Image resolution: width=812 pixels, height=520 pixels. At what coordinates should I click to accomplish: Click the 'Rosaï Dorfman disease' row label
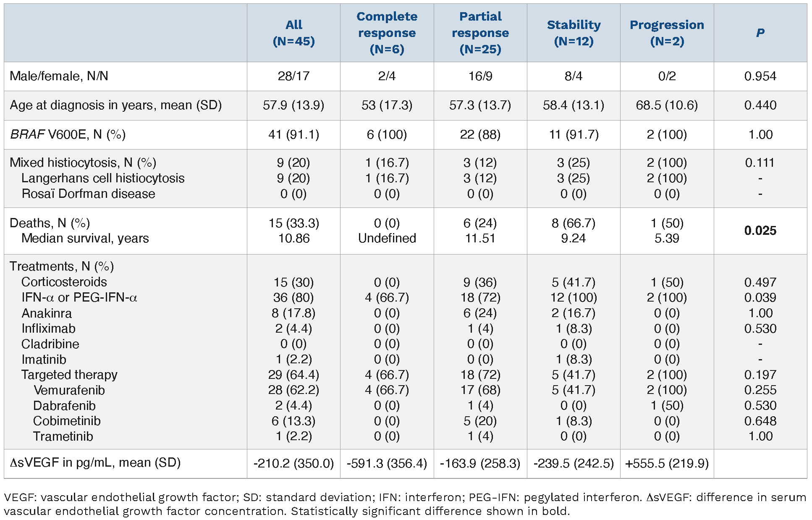(88, 194)
